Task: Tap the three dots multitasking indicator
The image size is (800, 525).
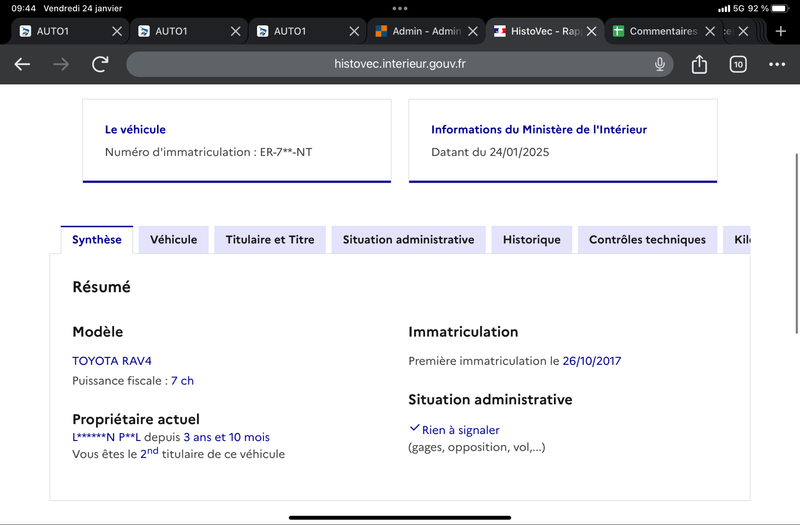Action: (x=400, y=8)
